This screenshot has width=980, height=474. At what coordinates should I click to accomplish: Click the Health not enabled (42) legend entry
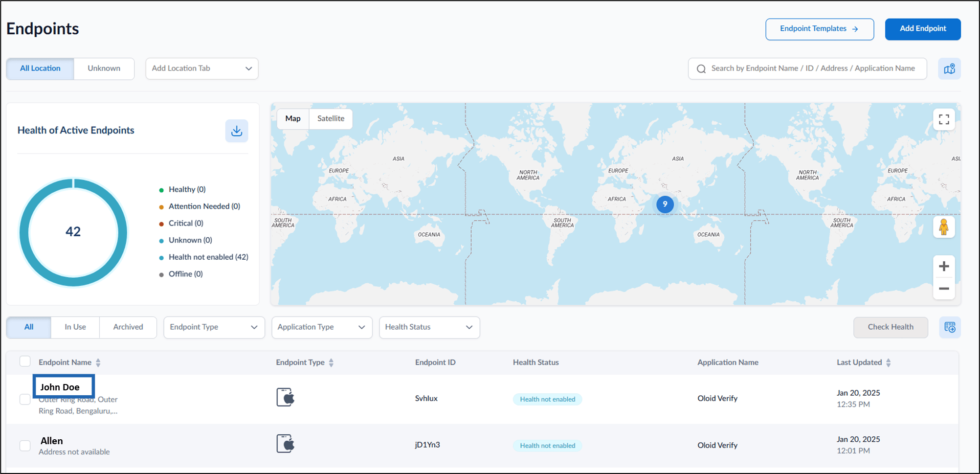click(x=204, y=257)
